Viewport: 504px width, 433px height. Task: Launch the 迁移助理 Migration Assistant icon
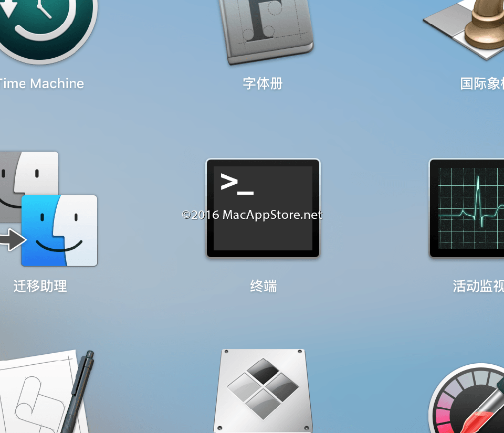click(x=48, y=209)
